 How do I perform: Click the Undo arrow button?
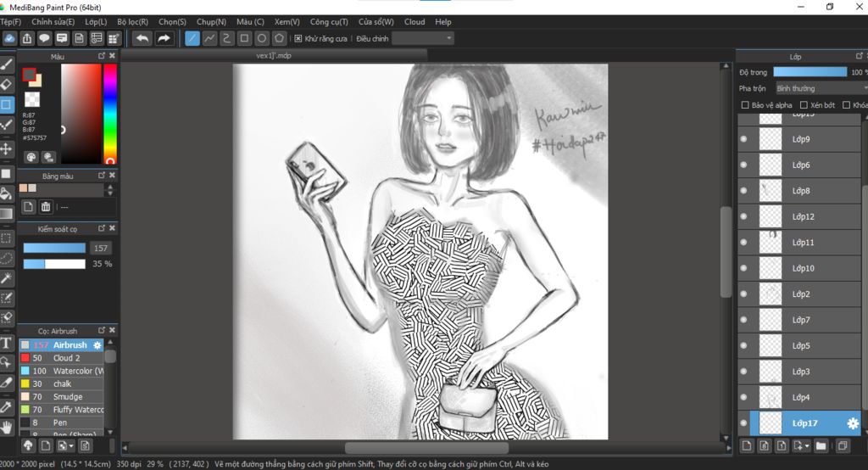tap(142, 38)
